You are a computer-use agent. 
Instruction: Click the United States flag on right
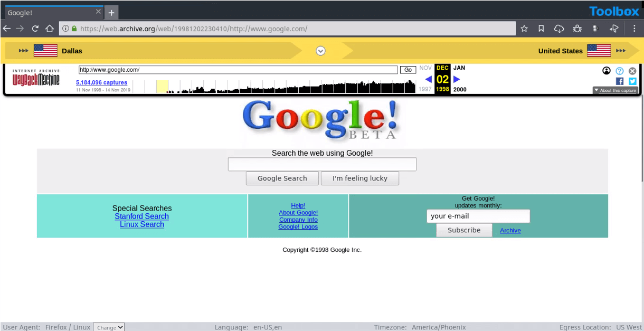[x=599, y=51]
